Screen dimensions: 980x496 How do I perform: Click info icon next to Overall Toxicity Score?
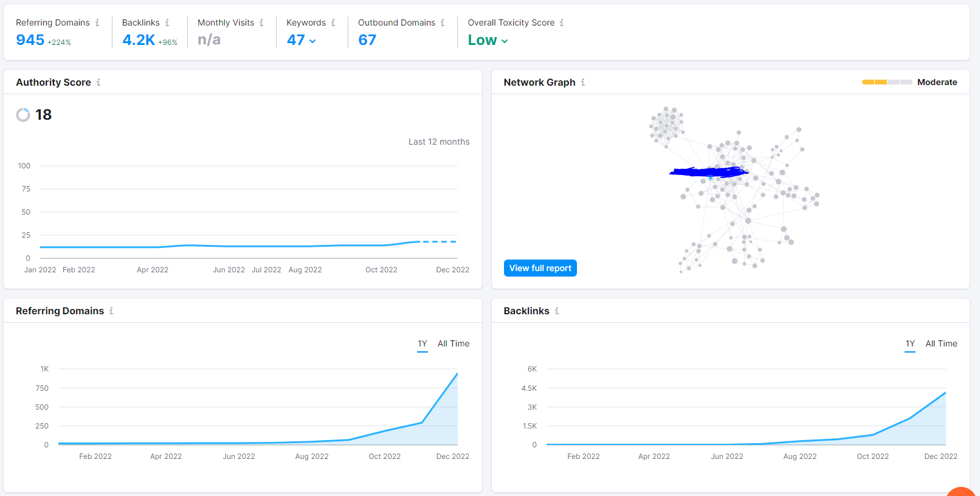562,22
